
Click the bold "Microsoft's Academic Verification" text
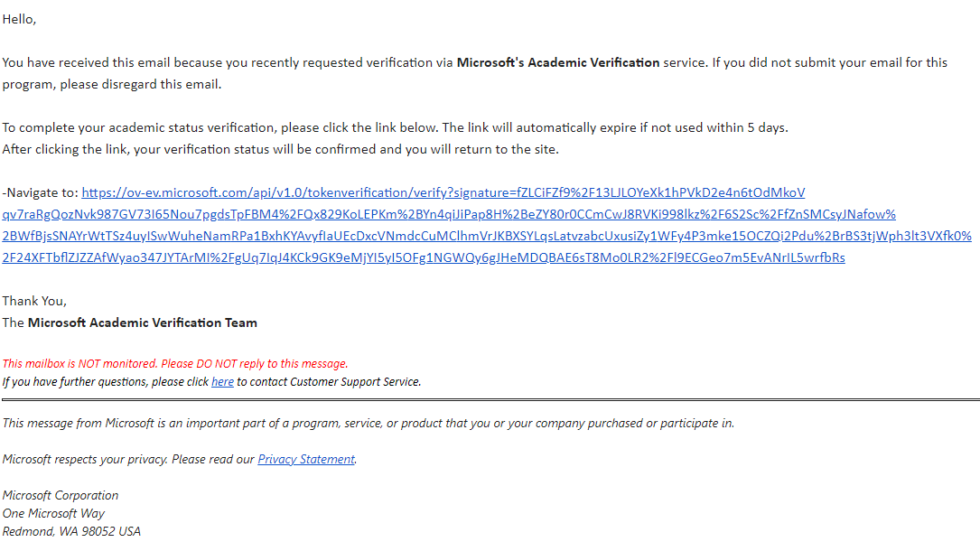[x=558, y=62]
